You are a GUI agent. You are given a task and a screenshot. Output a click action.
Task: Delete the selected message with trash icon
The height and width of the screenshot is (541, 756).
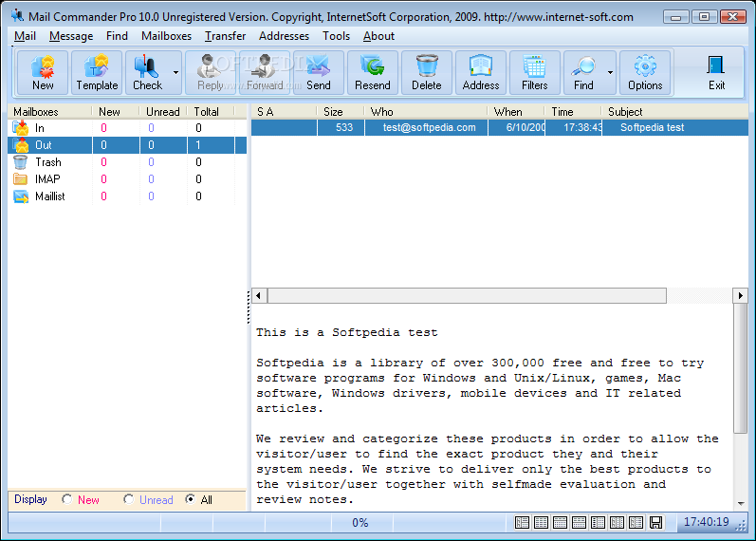click(426, 72)
